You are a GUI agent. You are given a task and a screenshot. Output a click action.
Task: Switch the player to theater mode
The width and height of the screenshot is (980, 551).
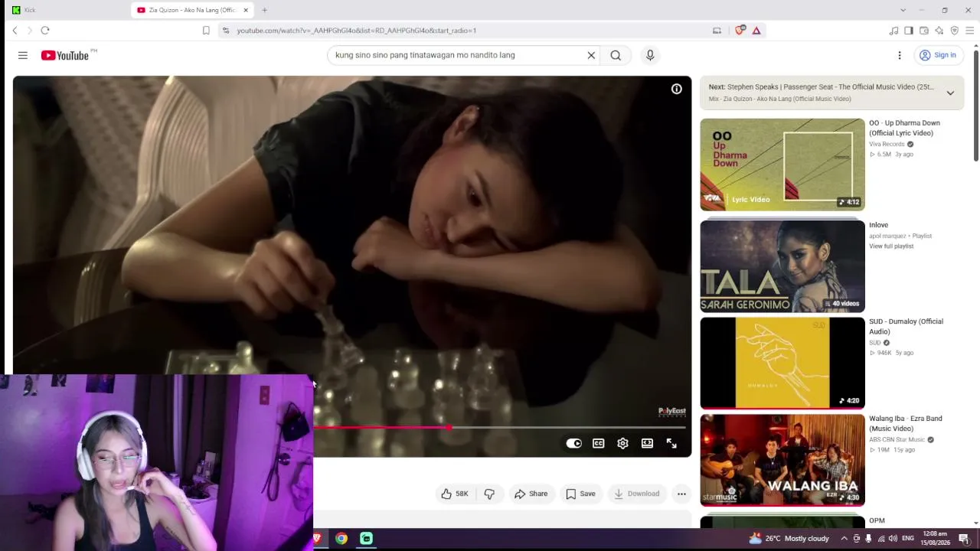648,443
